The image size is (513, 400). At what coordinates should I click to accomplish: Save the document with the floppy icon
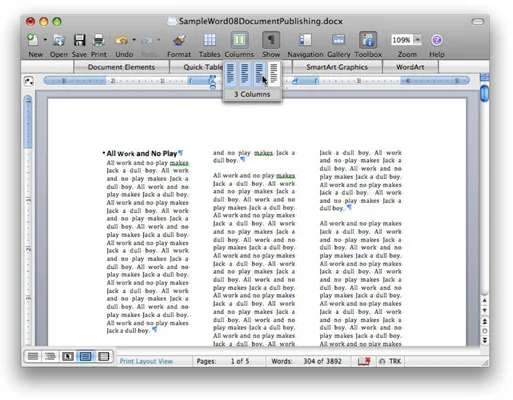tap(79, 40)
